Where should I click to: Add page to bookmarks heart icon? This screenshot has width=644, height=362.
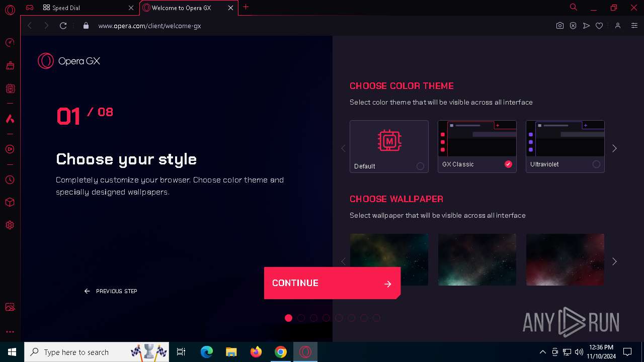[x=599, y=26]
